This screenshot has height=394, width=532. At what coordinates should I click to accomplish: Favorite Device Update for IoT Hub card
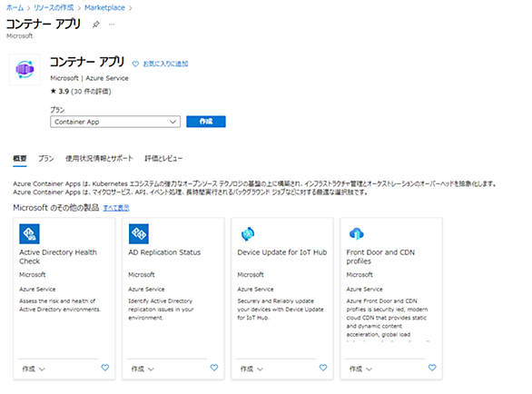323,368
